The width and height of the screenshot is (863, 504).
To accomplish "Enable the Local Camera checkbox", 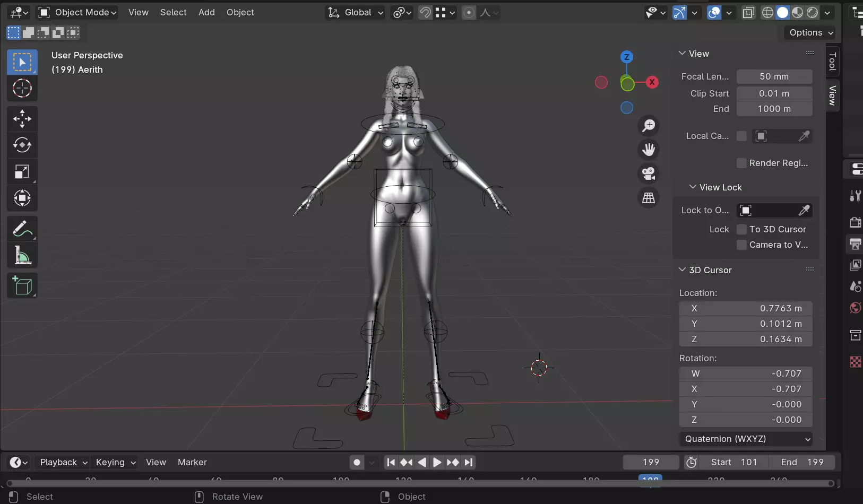I will coord(741,136).
